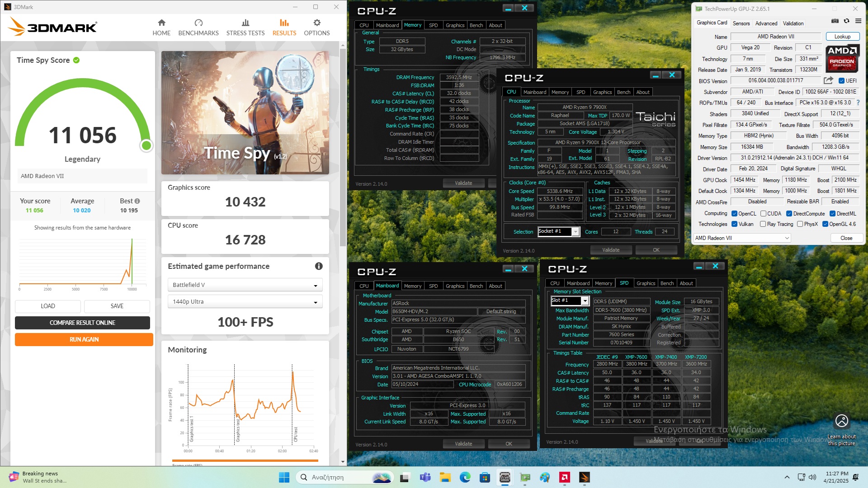Open the Socket #1 selection dropdown in CPU-Z
868x488 pixels.
tap(558, 231)
